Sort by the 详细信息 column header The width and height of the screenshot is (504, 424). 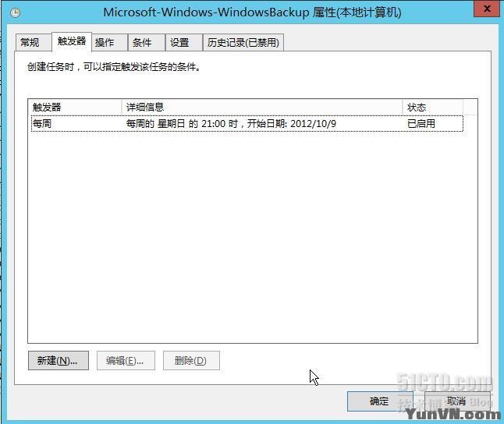[x=262, y=107]
